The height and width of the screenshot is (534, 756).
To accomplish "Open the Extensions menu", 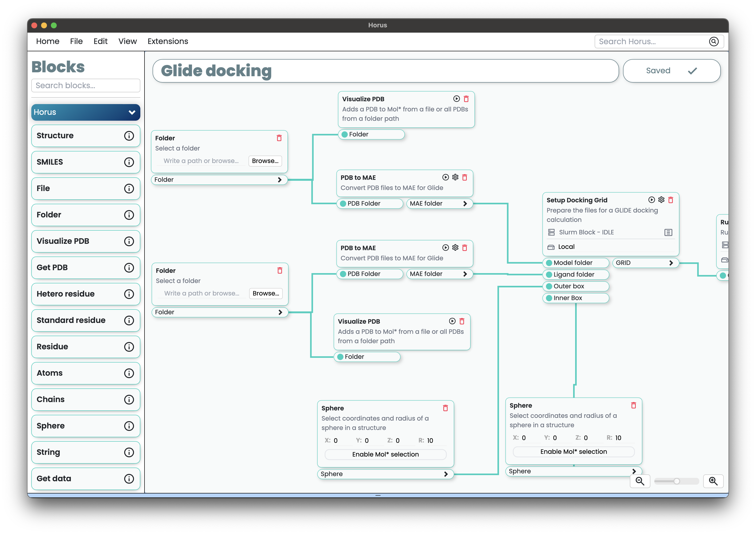I will click(168, 41).
